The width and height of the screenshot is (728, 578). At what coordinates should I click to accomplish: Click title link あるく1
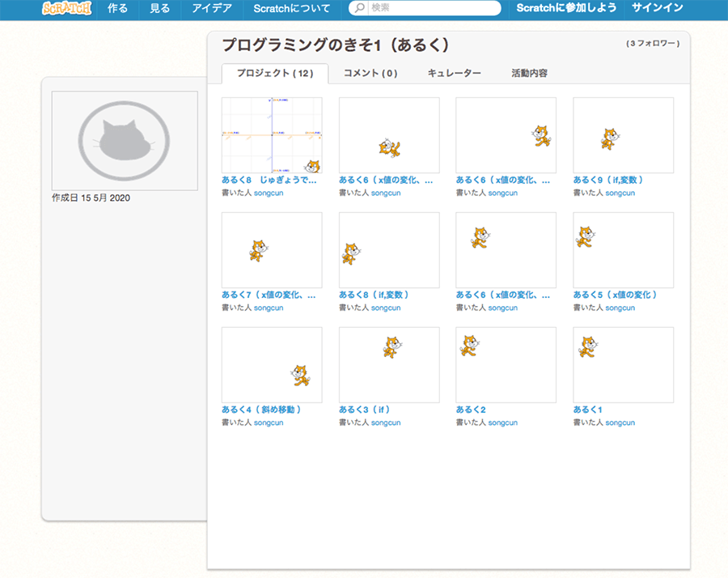pos(588,410)
